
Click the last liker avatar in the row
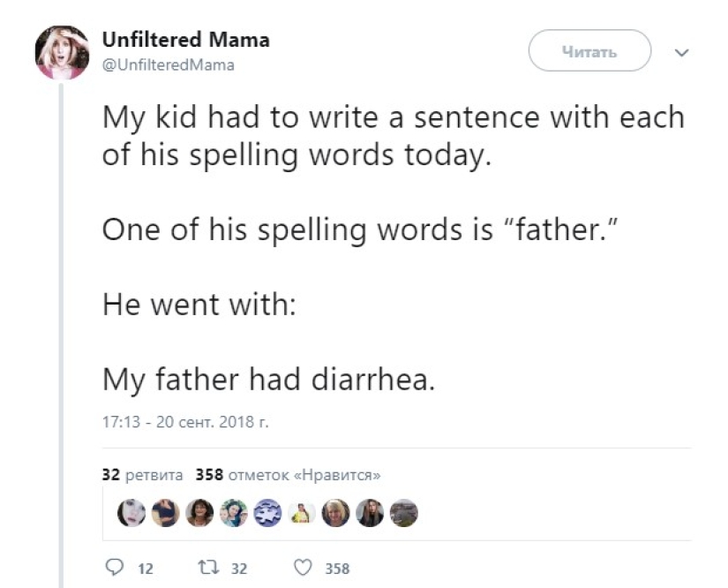[x=403, y=513]
